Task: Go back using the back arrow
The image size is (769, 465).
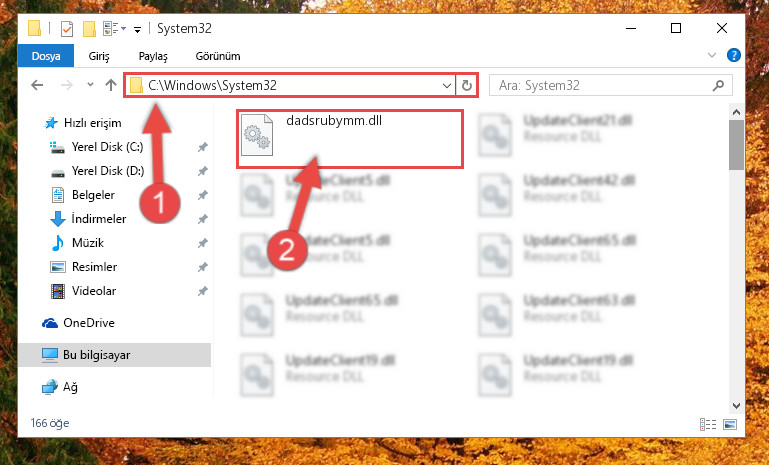Action: tap(37, 85)
